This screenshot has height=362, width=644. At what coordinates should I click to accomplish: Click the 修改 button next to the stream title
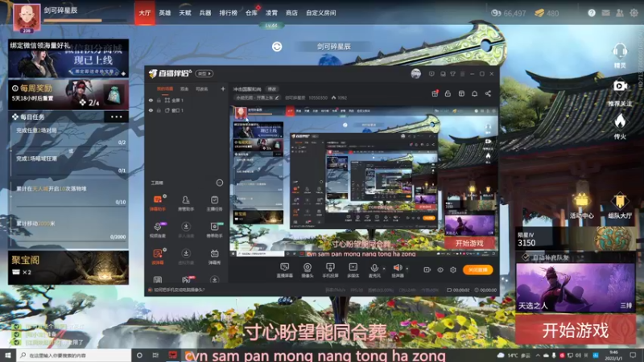272,89
